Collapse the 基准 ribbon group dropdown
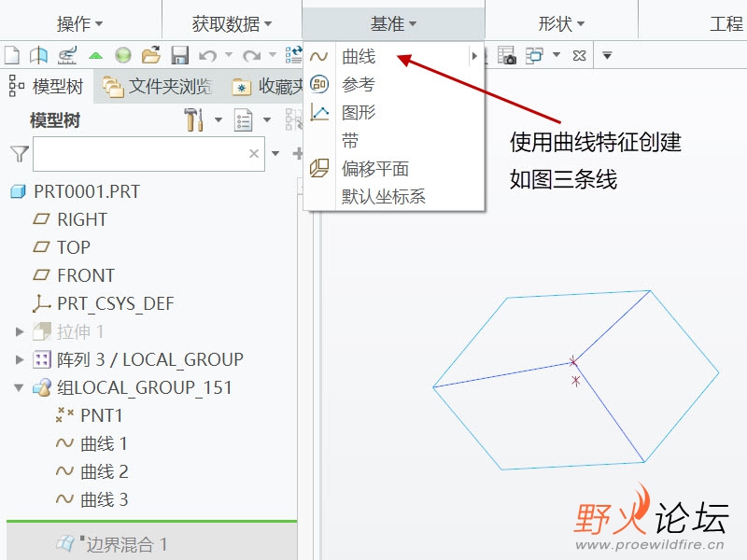The width and height of the screenshot is (747, 560). [393, 23]
